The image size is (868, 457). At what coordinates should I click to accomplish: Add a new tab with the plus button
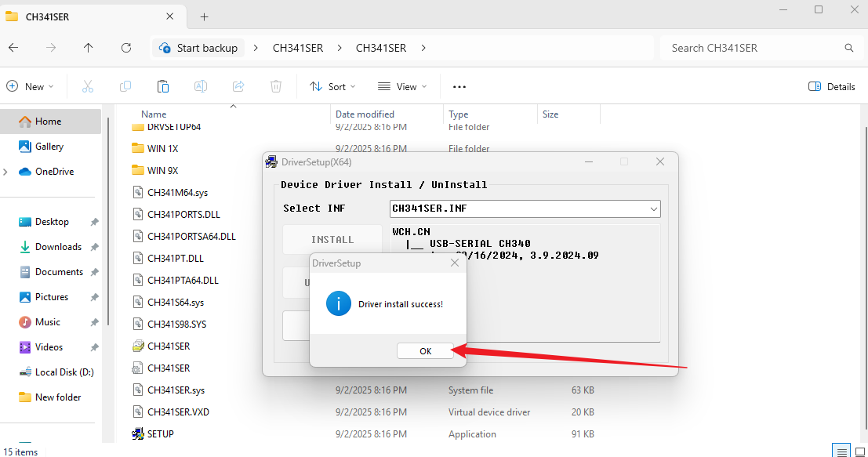205,16
